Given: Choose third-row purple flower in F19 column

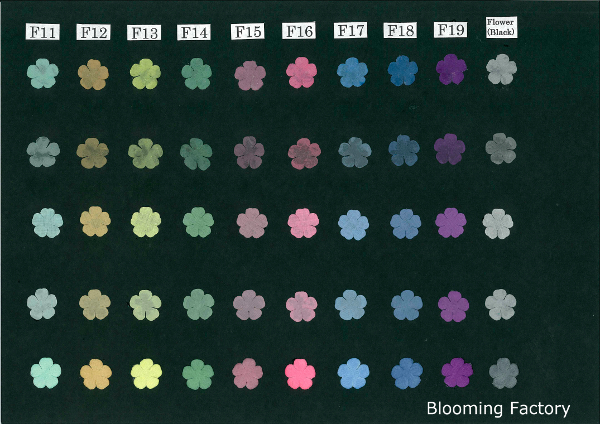Looking at the screenshot, I should [x=451, y=223].
